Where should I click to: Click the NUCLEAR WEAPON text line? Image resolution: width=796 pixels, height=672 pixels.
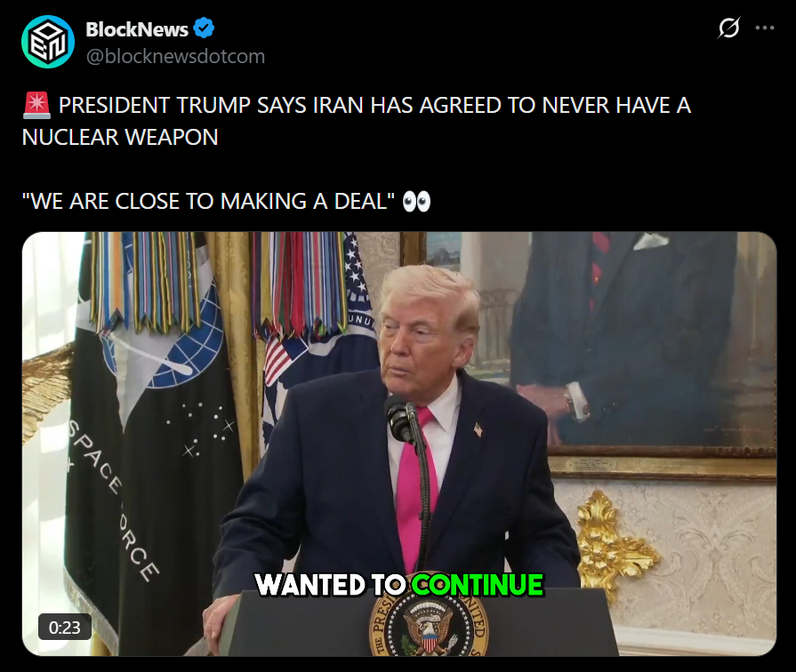pyautogui.click(x=120, y=137)
